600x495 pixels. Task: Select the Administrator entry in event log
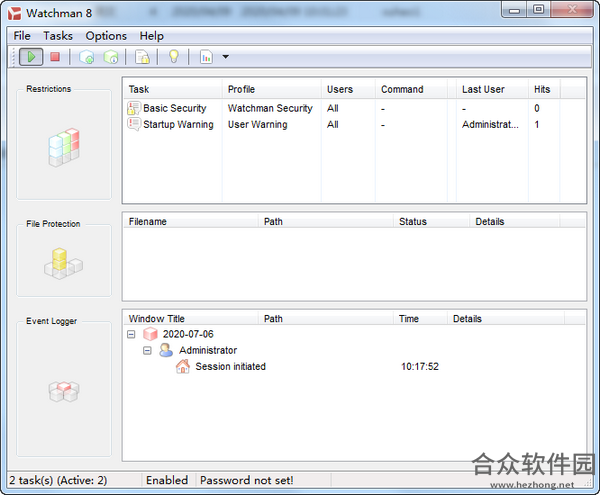[208, 350]
